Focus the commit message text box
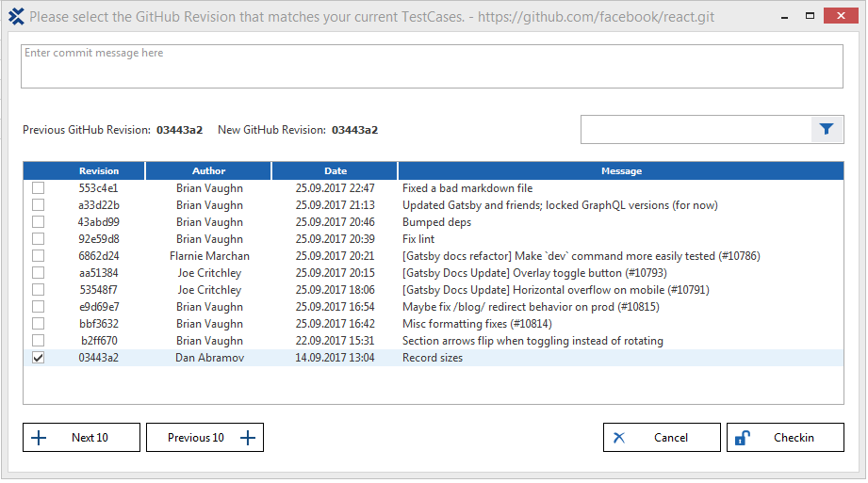 coord(432,66)
